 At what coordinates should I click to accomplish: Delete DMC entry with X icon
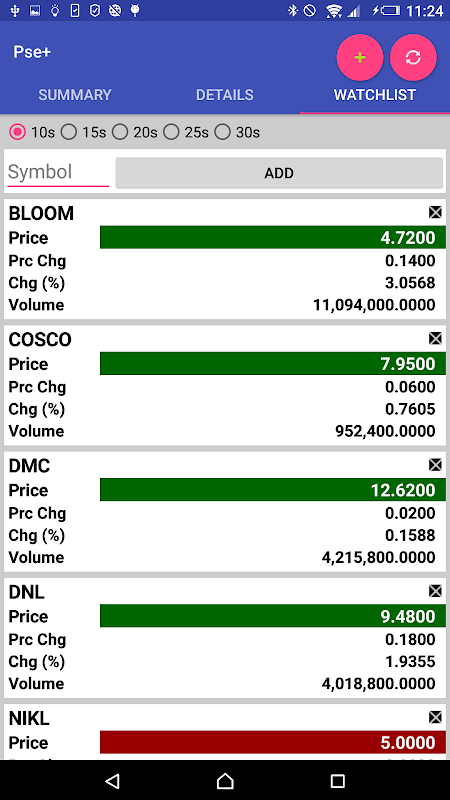click(435, 464)
